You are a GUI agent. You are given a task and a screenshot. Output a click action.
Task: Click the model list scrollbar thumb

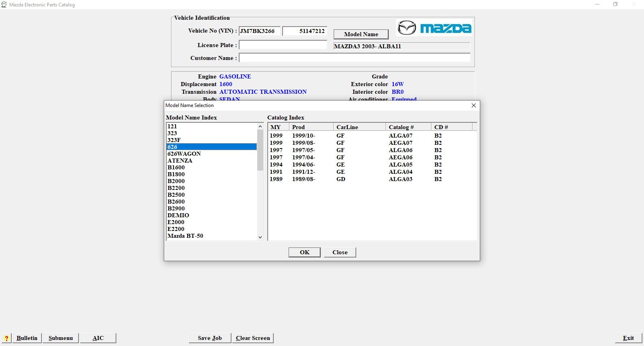point(260,150)
